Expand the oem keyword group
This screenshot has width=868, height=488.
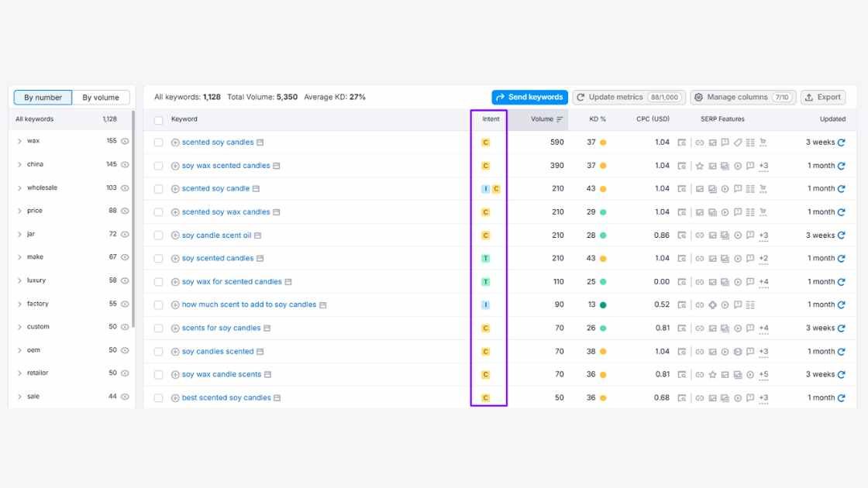[19, 350]
